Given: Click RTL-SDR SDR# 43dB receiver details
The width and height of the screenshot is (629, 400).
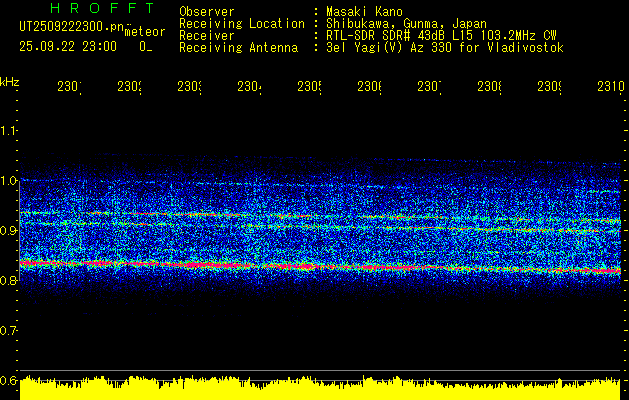Looking at the screenshot, I should (441, 36).
